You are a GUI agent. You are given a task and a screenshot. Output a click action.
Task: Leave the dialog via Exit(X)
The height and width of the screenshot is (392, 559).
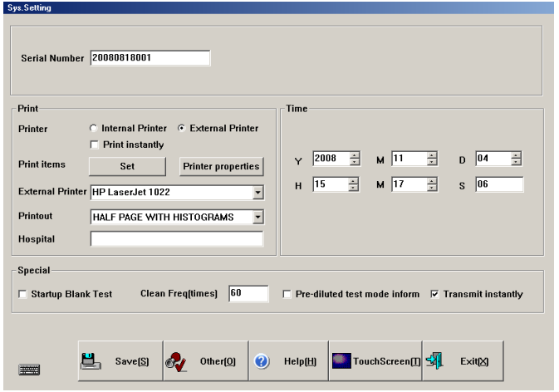point(463,361)
